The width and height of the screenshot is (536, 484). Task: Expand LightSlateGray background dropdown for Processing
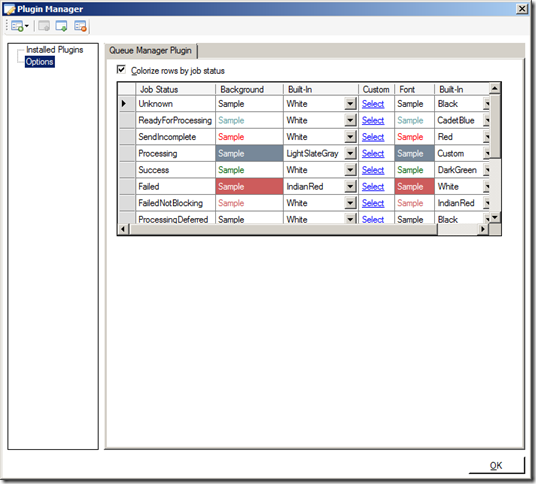[350, 153]
